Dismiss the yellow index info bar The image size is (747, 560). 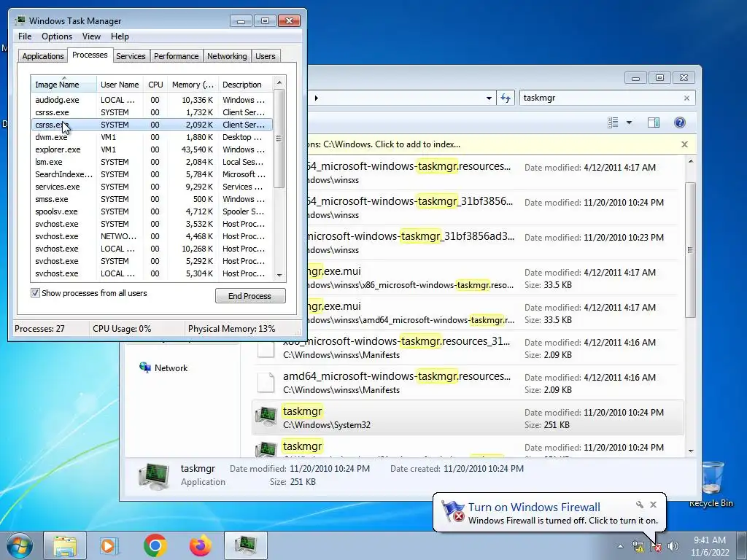tap(684, 144)
